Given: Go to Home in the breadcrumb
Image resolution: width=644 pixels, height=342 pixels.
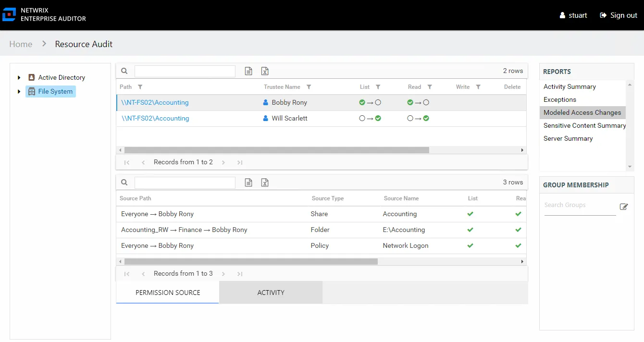Looking at the screenshot, I should click(21, 44).
